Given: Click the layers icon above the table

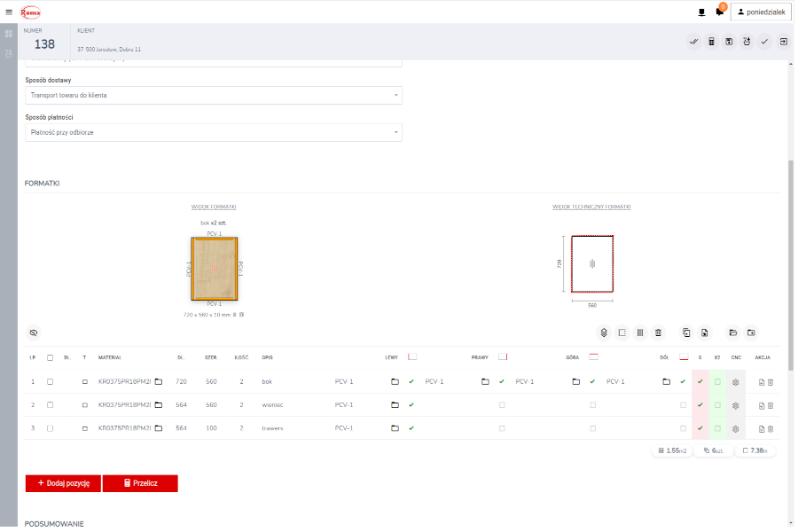Looking at the screenshot, I should [x=604, y=332].
